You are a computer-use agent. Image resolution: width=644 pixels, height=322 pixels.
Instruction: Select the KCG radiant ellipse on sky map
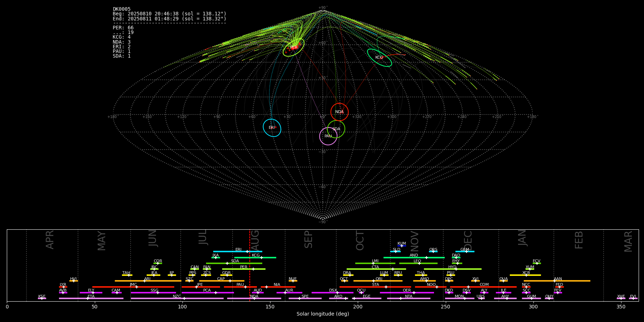[x=380, y=58]
